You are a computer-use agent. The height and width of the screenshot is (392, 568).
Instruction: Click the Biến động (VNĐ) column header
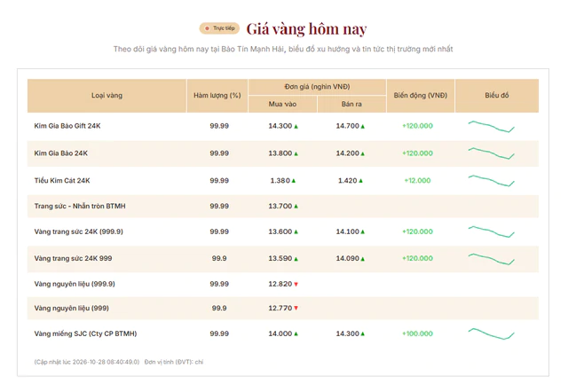point(421,96)
